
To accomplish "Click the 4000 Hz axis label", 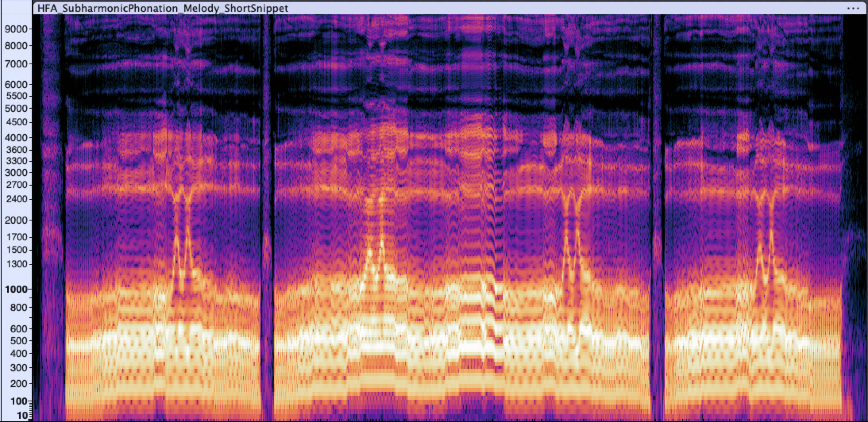I will 16,138.
